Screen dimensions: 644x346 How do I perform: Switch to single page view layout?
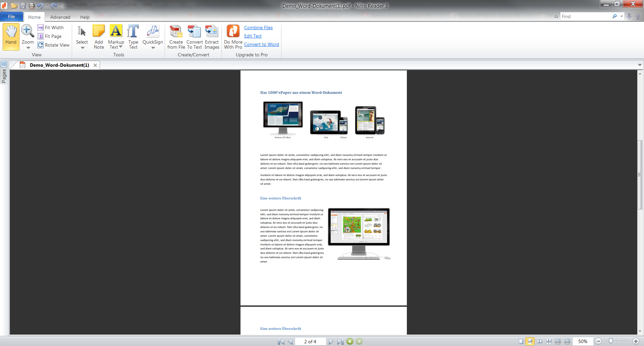(x=521, y=341)
